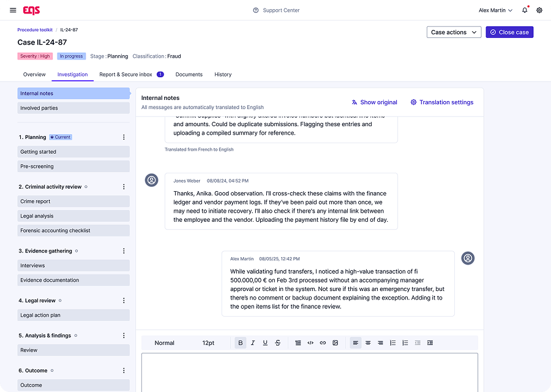Viewport: 551px width, 392px height.
Task: Open the notifications bell
Action: click(x=525, y=10)
